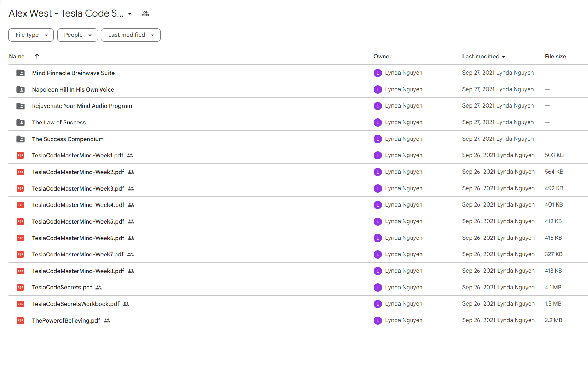
Task: Open the Mind Pinnacle Brainwave Suite folder name
Action: coord(73,73)
